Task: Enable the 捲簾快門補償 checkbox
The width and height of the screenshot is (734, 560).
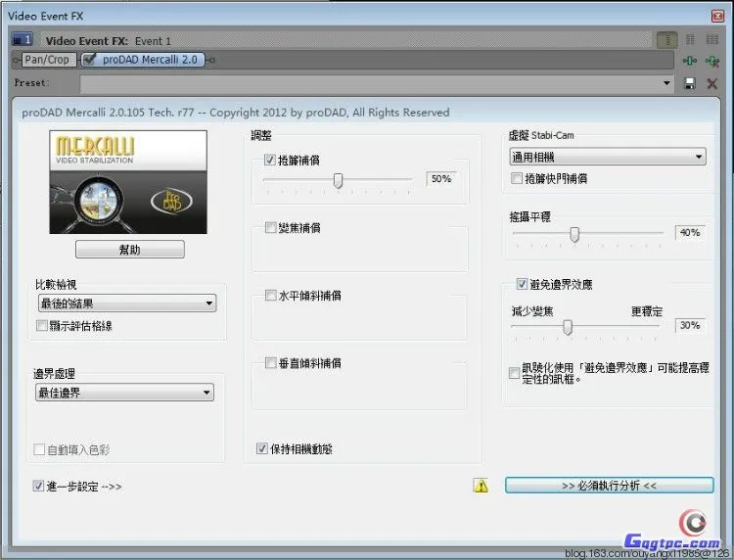Action: click(x=517, y=178)
